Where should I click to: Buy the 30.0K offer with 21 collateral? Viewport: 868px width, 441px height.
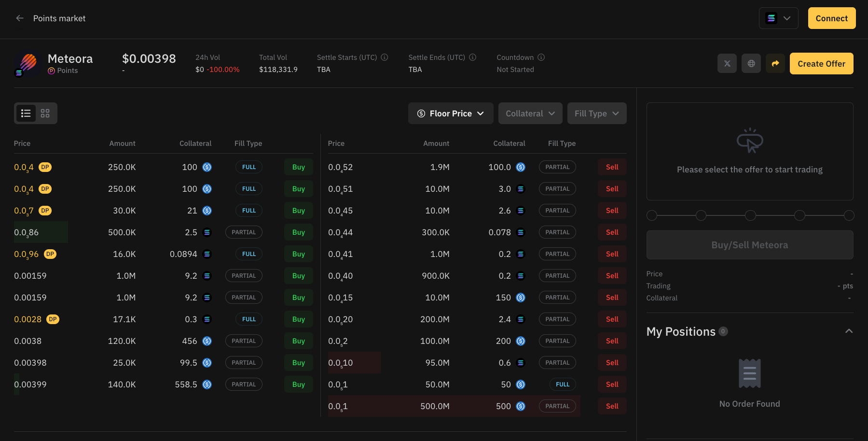pyautogui.click(x=299, y=211)
